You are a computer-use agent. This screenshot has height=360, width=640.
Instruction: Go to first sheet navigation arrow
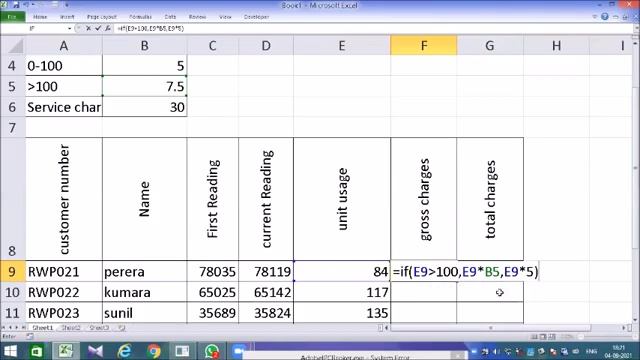pyautogui.click(x=4, y=327)
